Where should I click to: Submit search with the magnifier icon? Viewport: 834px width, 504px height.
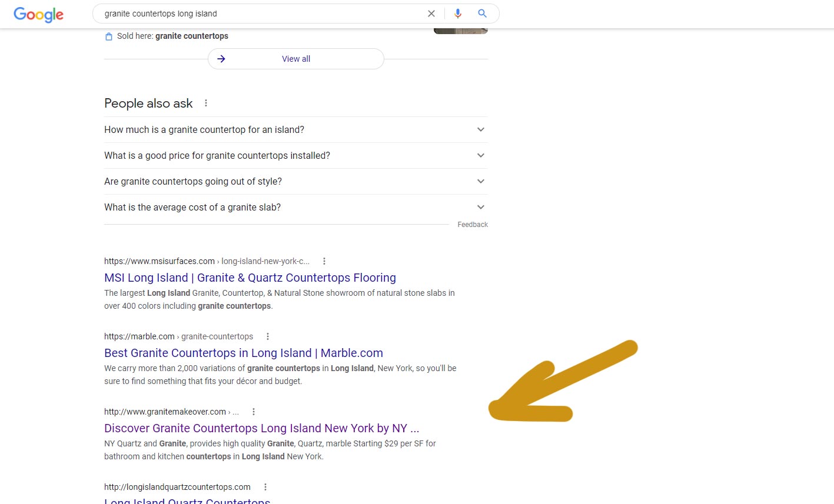[483, 14]
